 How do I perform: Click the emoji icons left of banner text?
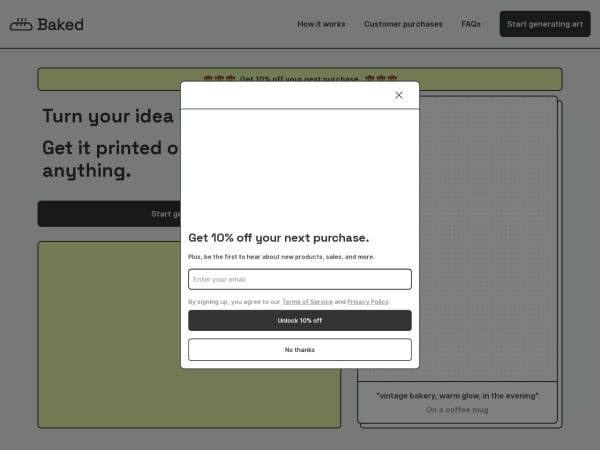[x=219, y=78]
